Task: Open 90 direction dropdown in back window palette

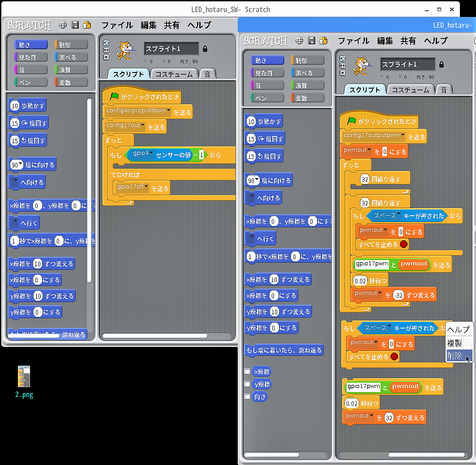Action: coord(20,164)
